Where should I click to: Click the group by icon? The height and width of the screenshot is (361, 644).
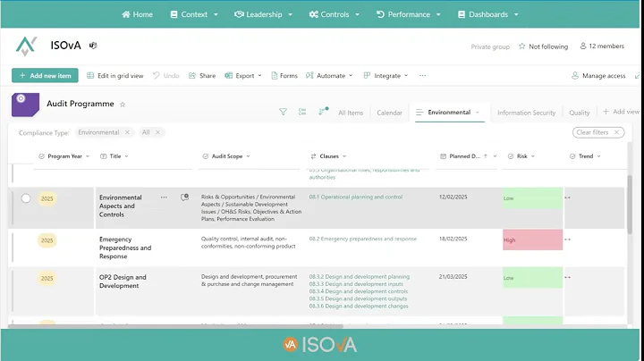point(302,112)
